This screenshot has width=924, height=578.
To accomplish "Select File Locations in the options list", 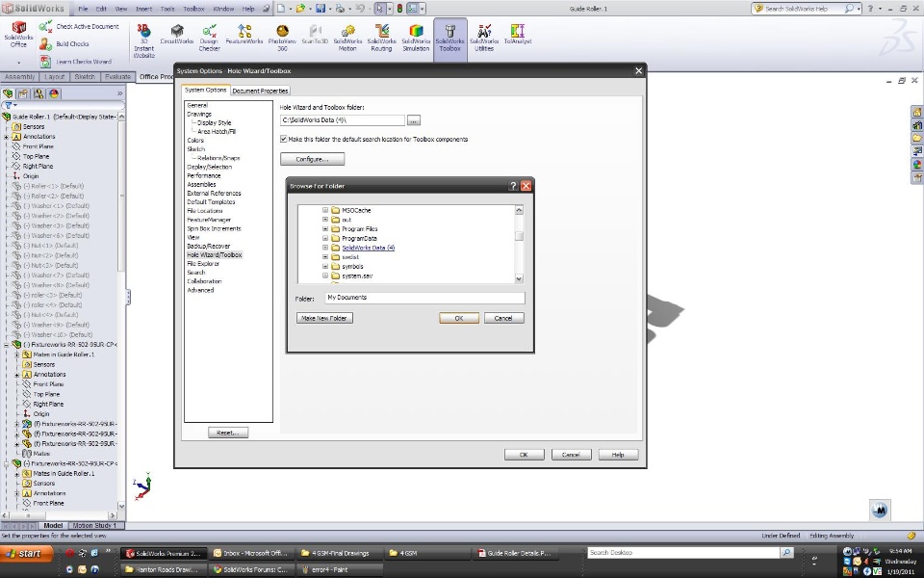I will (205, 211).
